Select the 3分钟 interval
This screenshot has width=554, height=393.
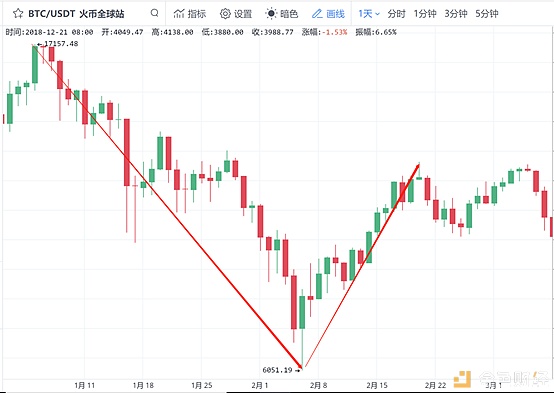tap(456, 14)
